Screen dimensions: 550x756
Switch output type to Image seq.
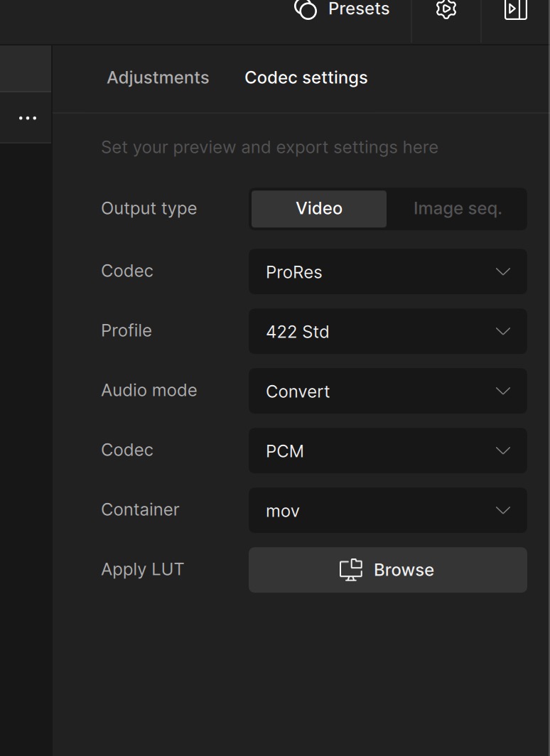pos(458,209)
